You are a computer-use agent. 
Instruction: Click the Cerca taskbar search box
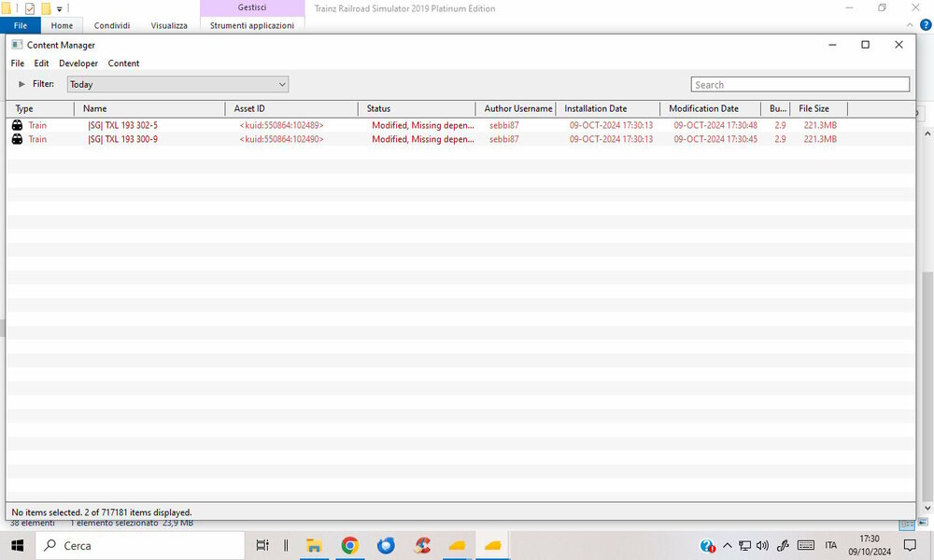140,545
